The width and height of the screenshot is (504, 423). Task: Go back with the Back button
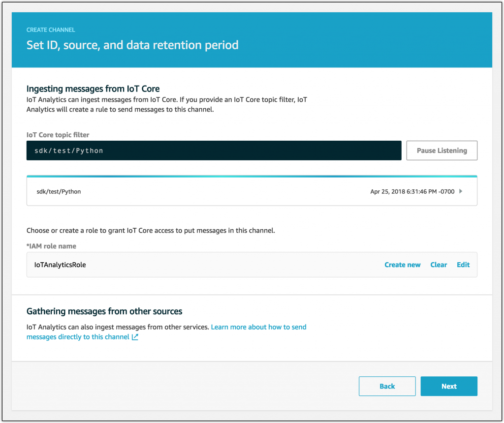(x=387, y=386)
